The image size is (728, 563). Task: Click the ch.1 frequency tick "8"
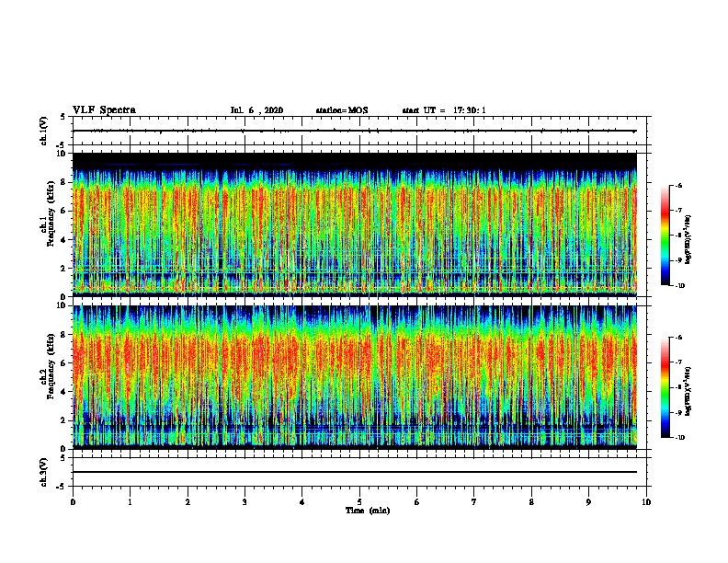(63, 182)
